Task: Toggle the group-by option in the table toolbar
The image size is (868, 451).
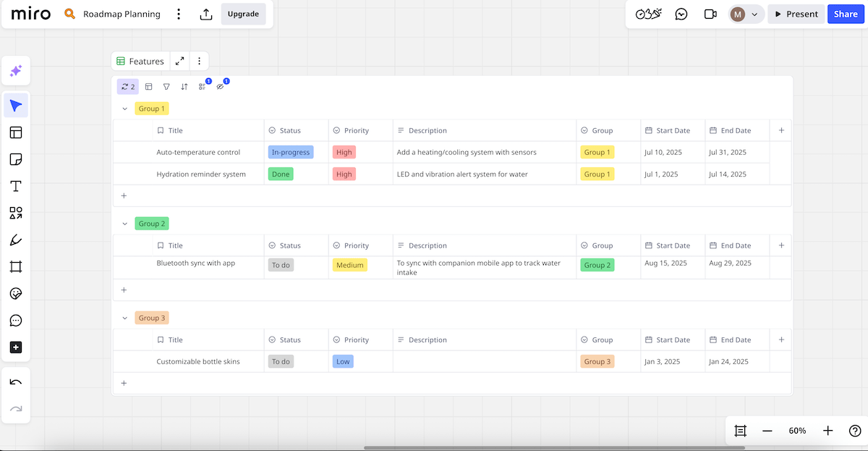Action: tap(203, 87)
